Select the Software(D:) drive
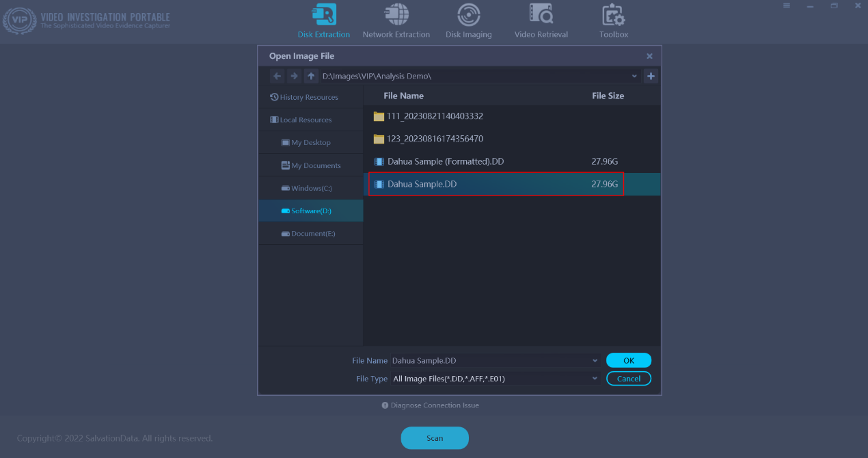 [x=311, y=211]
